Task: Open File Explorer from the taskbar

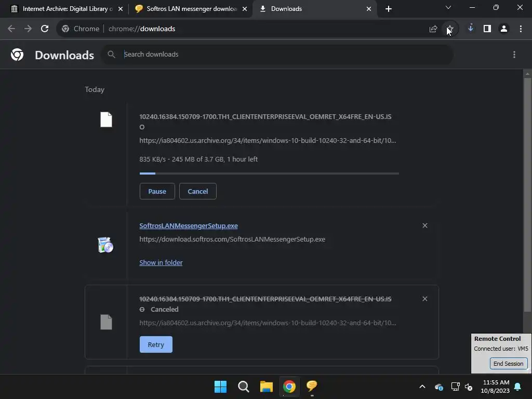Action: click(x=267, y=387)
